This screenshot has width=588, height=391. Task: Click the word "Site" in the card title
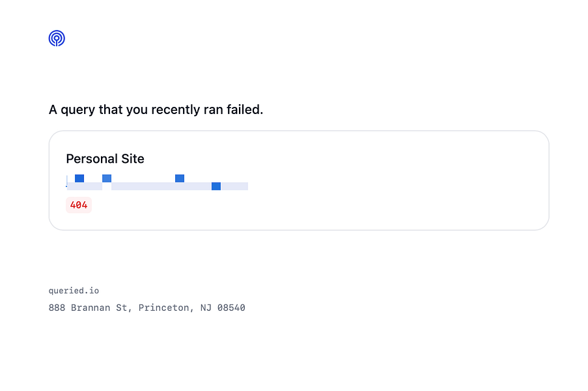point(132,159)
